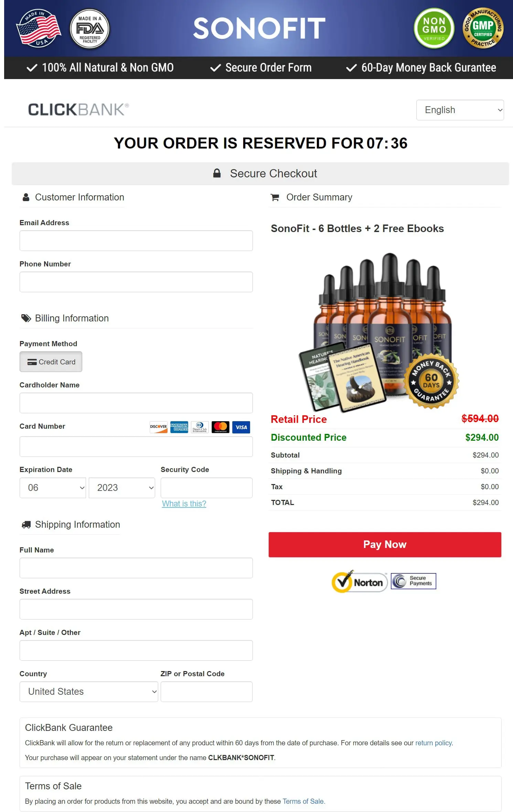The width and height of the screenshot is (513, 812).
Task: Open the What is this? link
Action: pos(184,504)
